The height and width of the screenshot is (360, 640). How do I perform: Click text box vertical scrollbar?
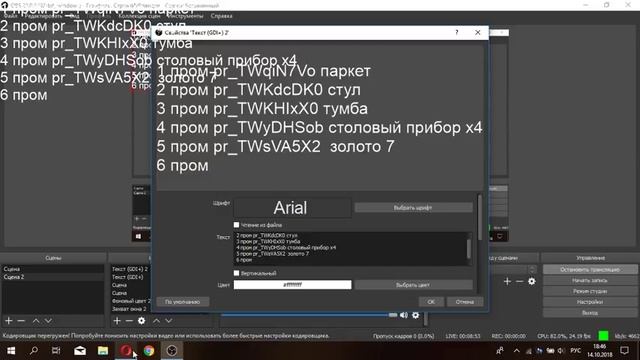point(469,249)
